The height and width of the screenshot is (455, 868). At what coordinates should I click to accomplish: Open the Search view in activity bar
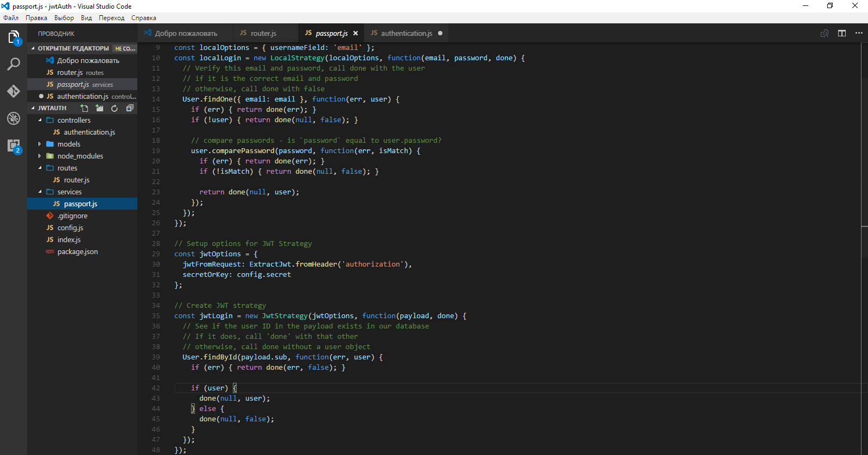tap(14, 64)
